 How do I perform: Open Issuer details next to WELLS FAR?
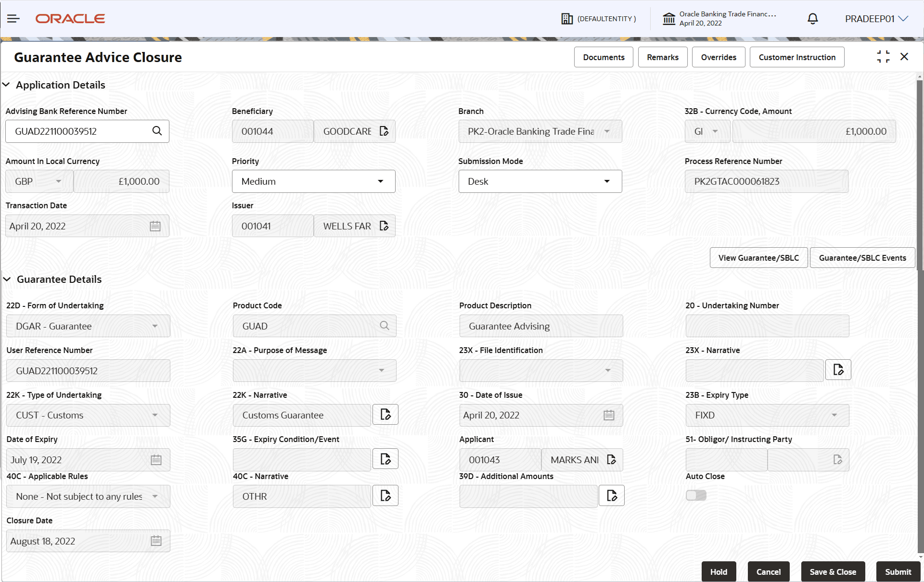coord(384,226)
